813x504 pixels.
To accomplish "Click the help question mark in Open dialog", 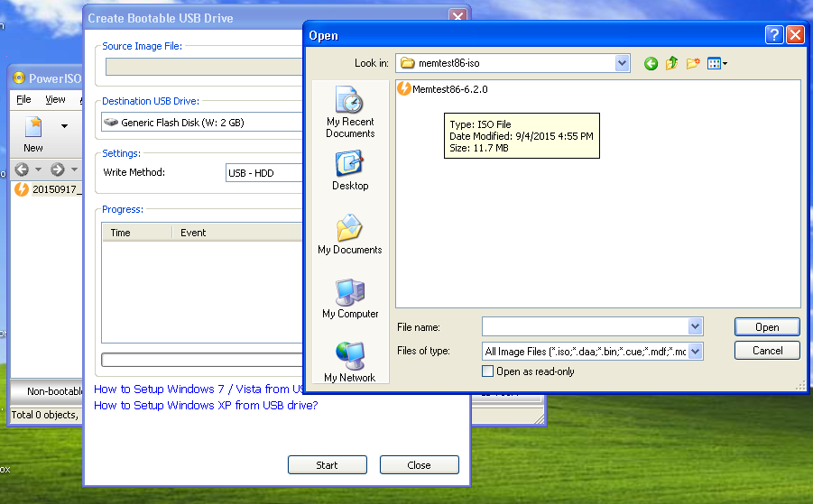I will point(773,35).
